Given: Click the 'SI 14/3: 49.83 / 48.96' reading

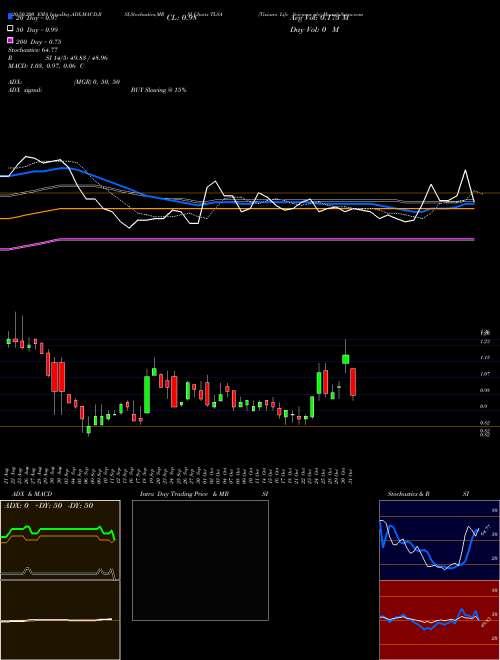Looking at the screenshot, I should point(77,58).
